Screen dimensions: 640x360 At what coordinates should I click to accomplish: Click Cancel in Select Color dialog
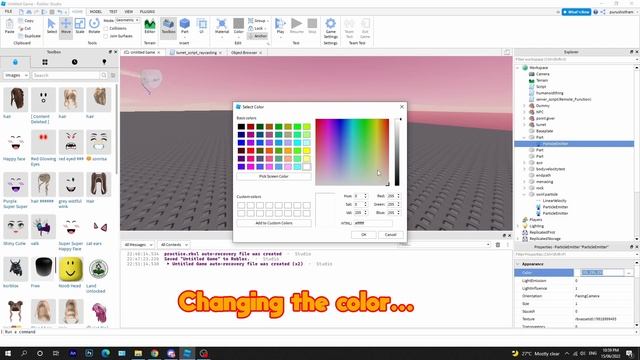point(391,235)
